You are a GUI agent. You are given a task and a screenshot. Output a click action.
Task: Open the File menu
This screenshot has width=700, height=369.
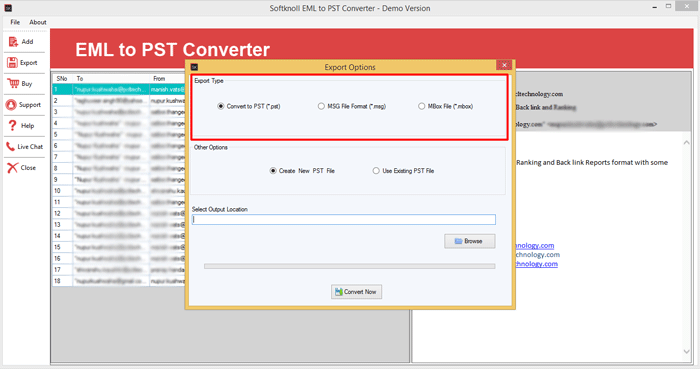(15, 22)
